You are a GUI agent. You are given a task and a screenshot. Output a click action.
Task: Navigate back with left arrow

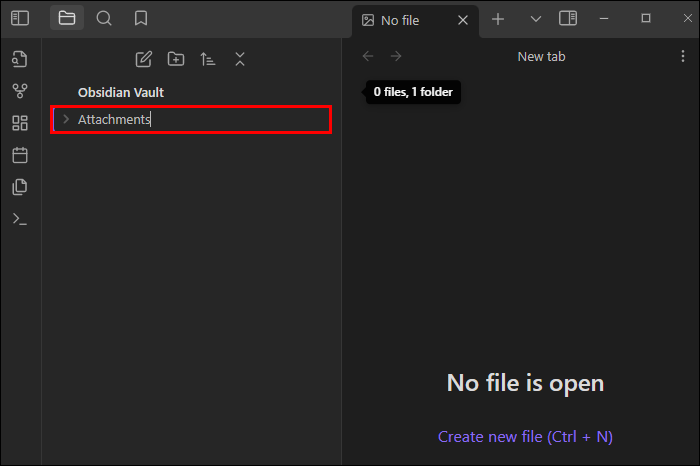[x=368, y=56]
